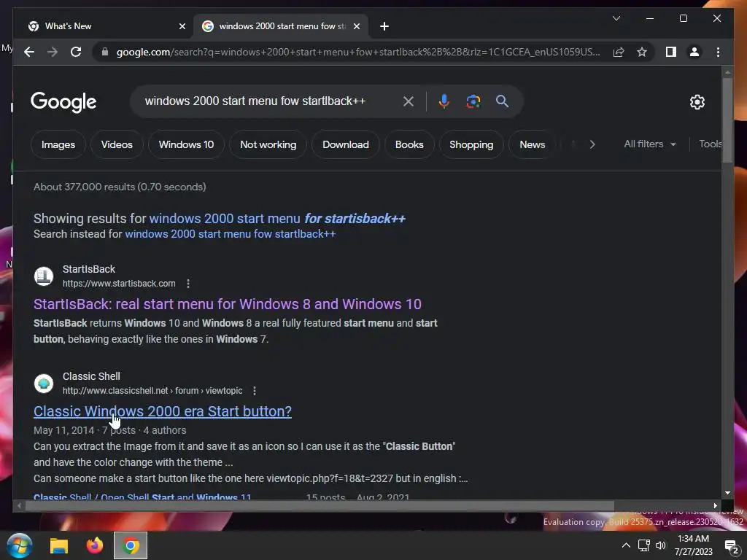Screen dimensions: 747x560
Task: Open volume control tray icon
Action: point(661,545)
